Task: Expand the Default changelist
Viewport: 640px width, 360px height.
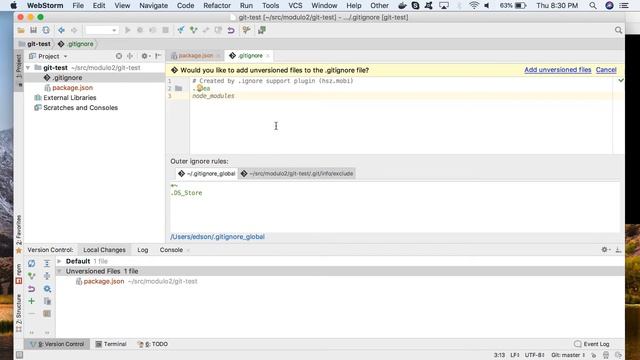Action: coord(59,261)
